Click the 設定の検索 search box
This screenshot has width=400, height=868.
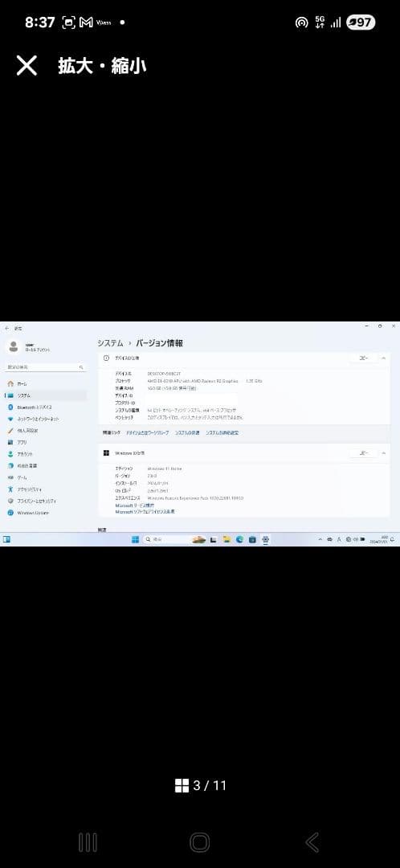coord(45,367)
